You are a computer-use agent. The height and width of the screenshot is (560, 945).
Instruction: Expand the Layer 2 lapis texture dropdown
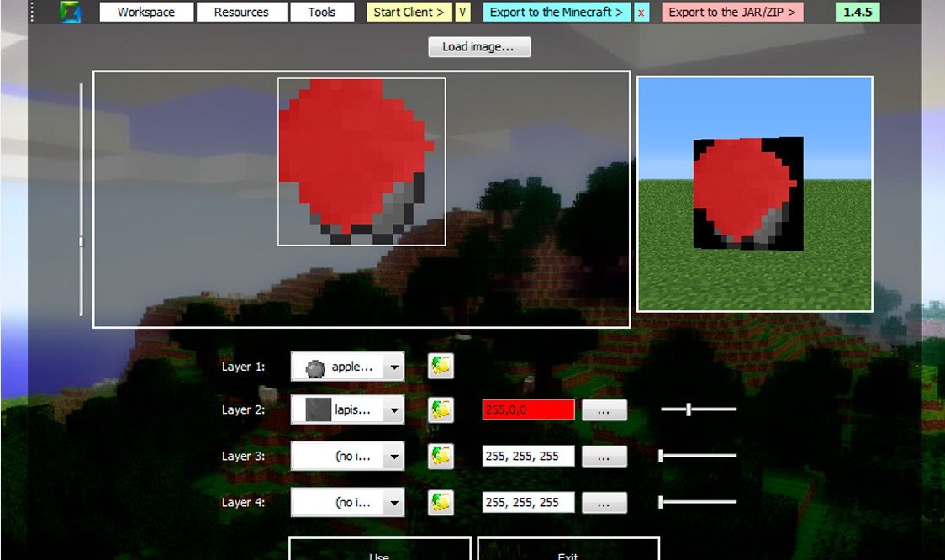(x=393, y=410)
